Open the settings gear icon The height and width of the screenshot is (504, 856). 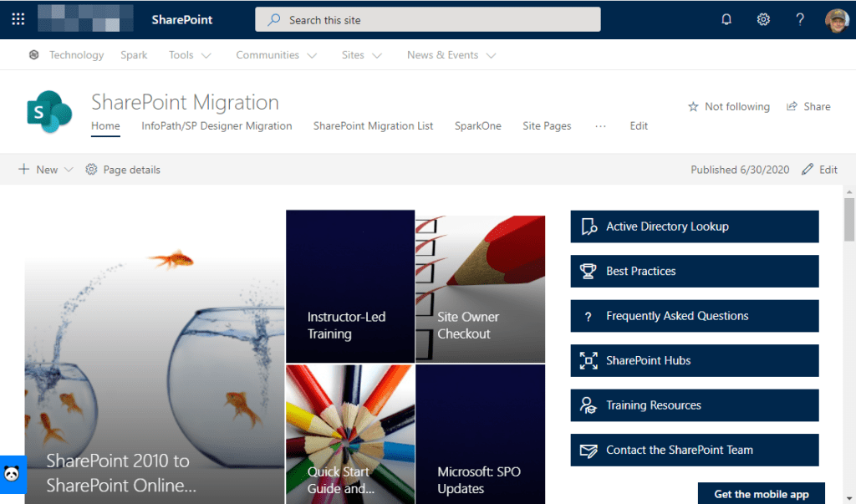pos(763,19)
